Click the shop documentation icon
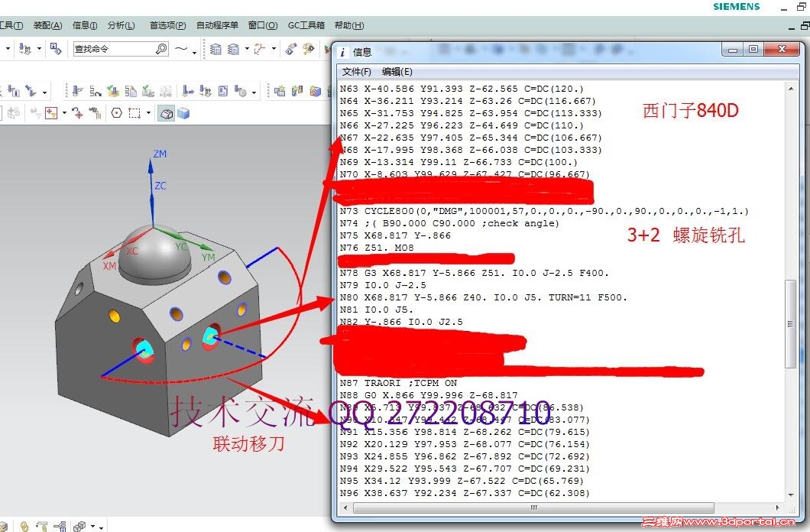This screenshot has width=810, height=532. (222, 92)
